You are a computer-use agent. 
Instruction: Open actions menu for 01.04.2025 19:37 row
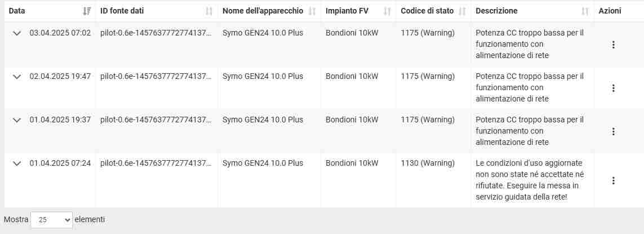point(613,131)
